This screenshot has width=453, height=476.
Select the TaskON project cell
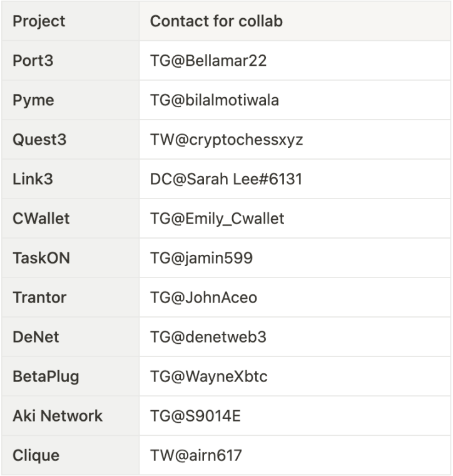click(40, 258)
